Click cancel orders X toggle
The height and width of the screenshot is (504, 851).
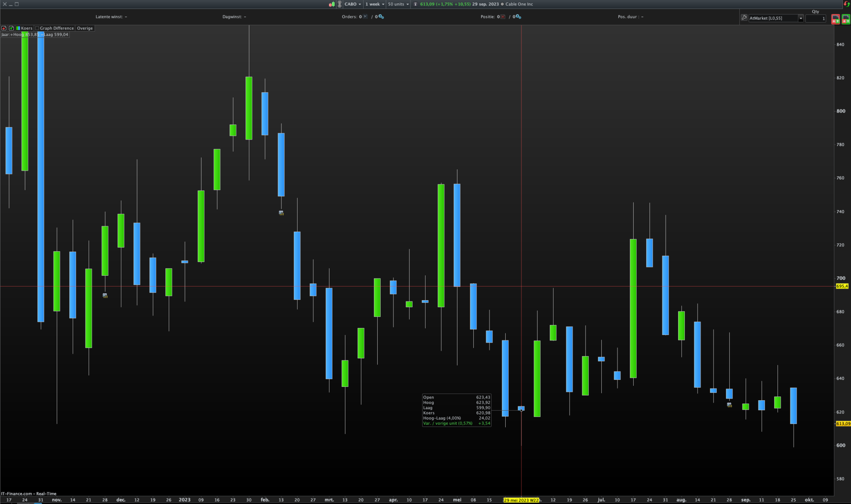coord(365,17)
